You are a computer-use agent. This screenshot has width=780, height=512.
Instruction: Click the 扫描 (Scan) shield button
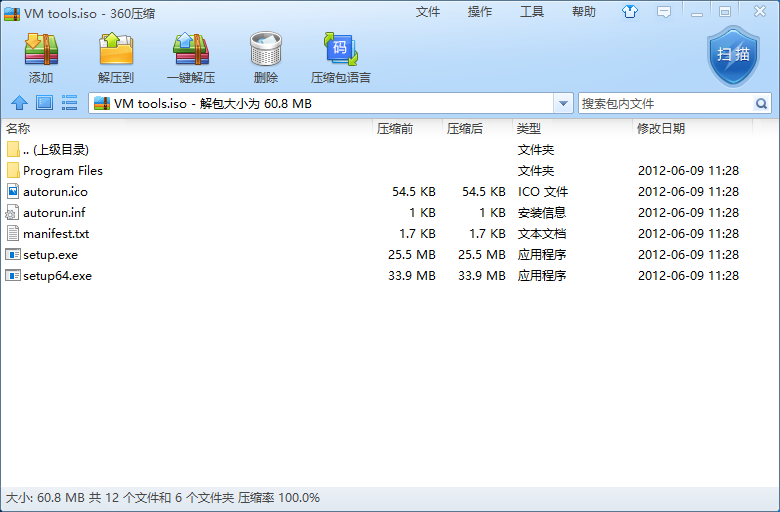733,56
